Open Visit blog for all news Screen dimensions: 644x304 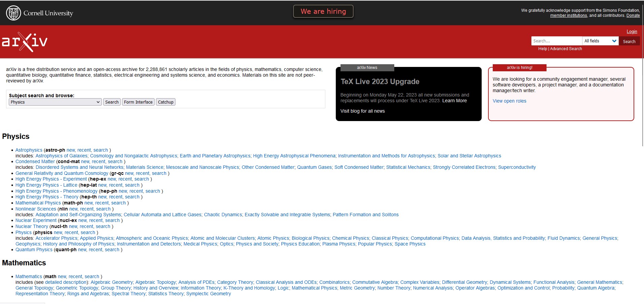pos(362,111)
